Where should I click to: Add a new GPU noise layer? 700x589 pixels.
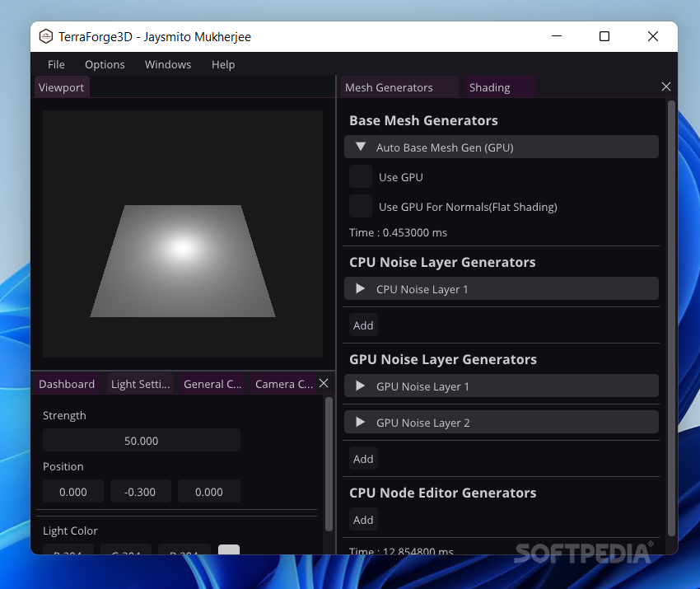(363, 459)
